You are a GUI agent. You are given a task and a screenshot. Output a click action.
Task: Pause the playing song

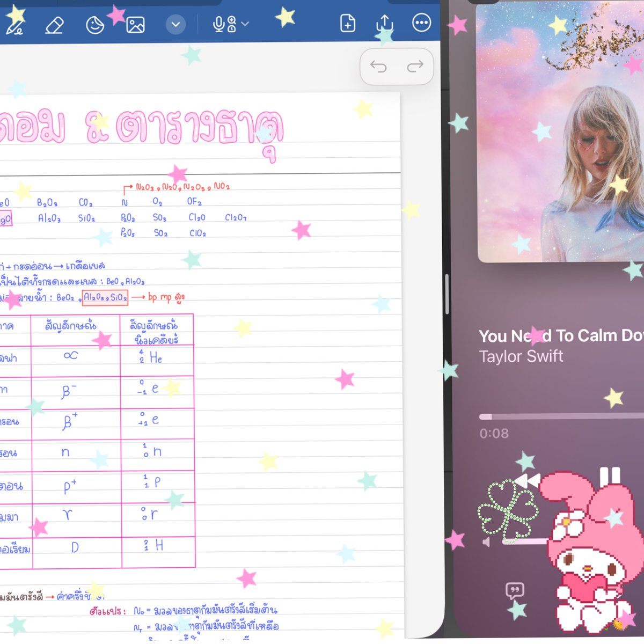tap(610, 477)
